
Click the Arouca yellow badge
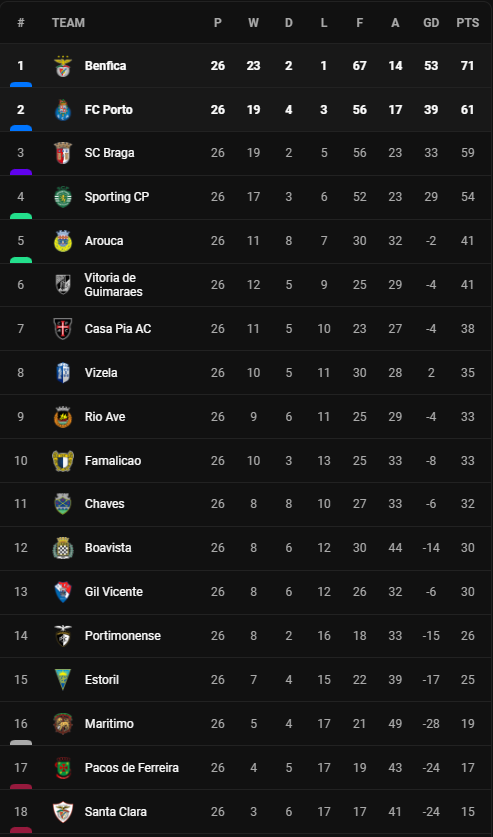coord(63,241)
